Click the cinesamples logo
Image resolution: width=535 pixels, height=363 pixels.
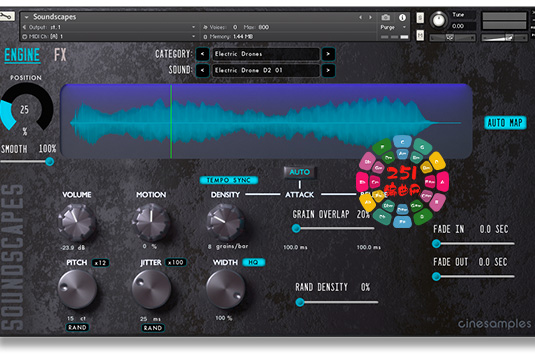[494, 324]
